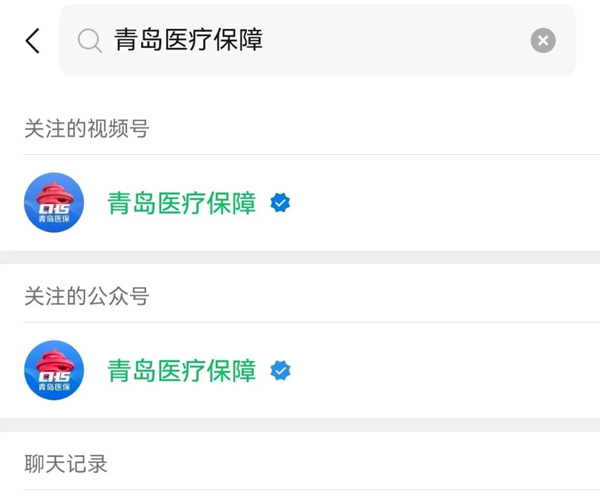This screenshot has height=496, width=600.
Task: Click the typed query text 青岛医疗保障
Action: pyautogui.click(x=189, y=41)
